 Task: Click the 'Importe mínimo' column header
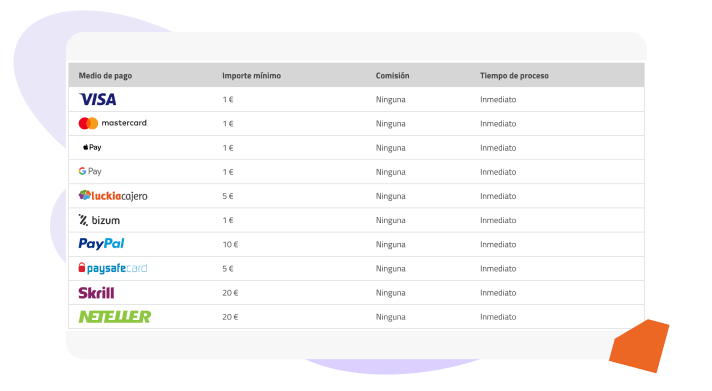click(x=252, y=75)
